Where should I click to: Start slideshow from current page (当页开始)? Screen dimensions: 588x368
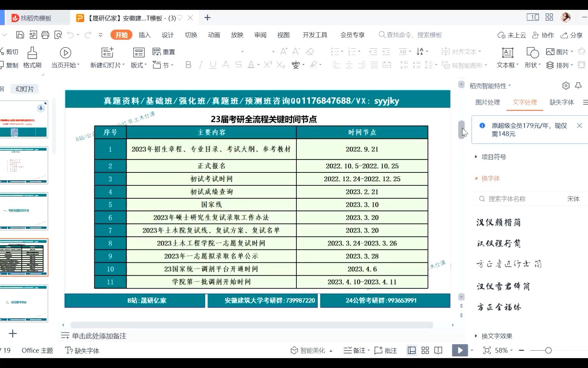click(65, 58)
